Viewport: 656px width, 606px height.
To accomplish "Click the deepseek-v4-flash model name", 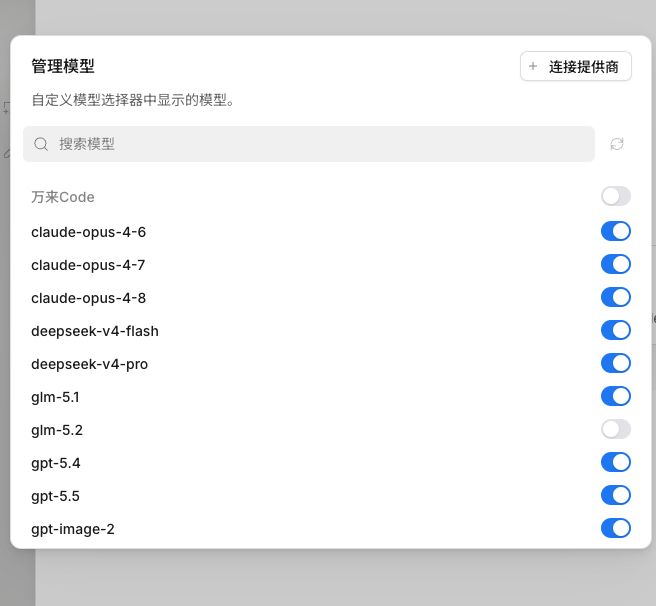I will (x=95, y=331).
